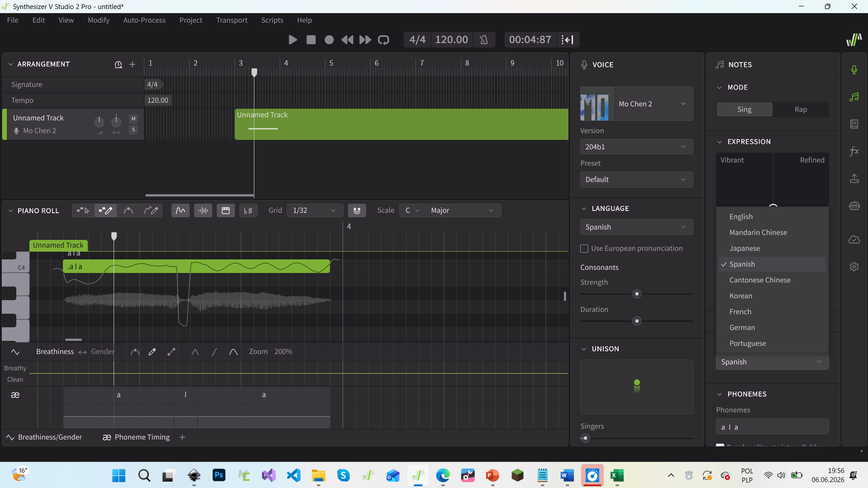The image size is (868, 488).
Task: Open the Auto-Process menu
Action: (x=144, y=20)
